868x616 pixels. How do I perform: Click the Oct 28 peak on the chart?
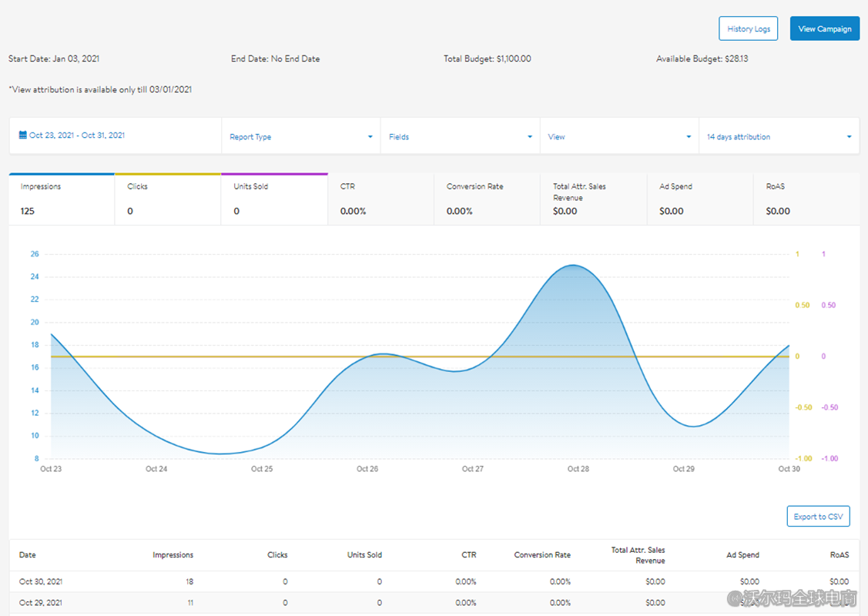(x=572, y=266)
